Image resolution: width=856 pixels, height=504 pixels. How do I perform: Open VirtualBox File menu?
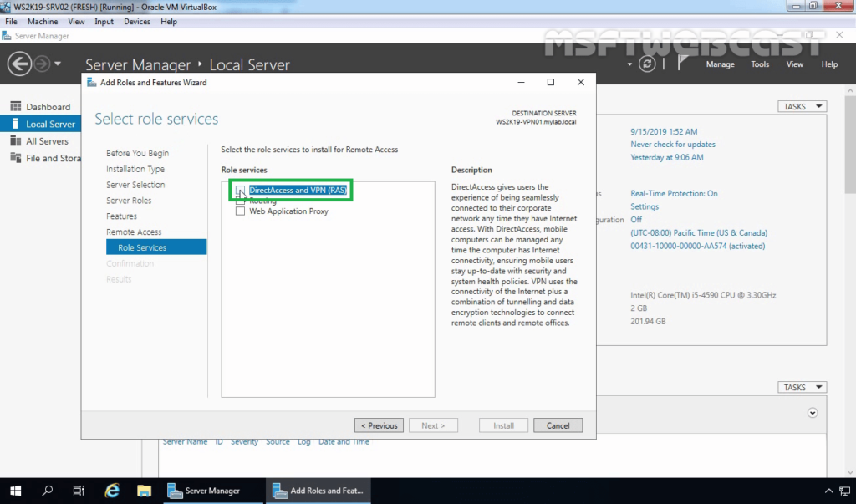tap(11, 21)
